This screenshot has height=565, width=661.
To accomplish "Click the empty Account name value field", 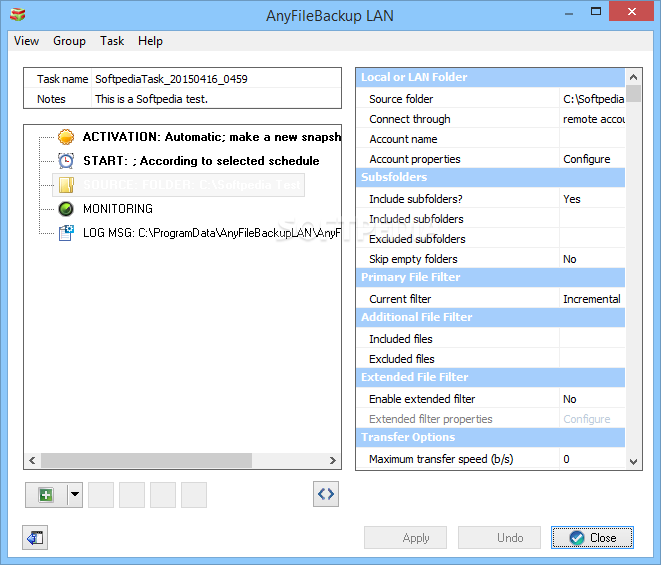I will [592, 139].
